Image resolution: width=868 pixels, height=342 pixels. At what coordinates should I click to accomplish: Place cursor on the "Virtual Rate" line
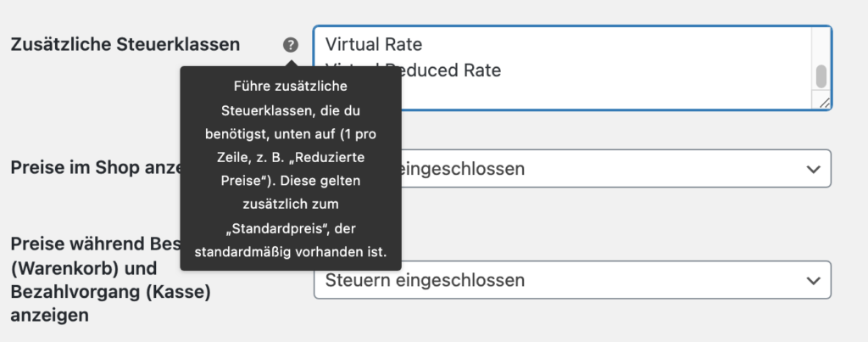point(374,44)
